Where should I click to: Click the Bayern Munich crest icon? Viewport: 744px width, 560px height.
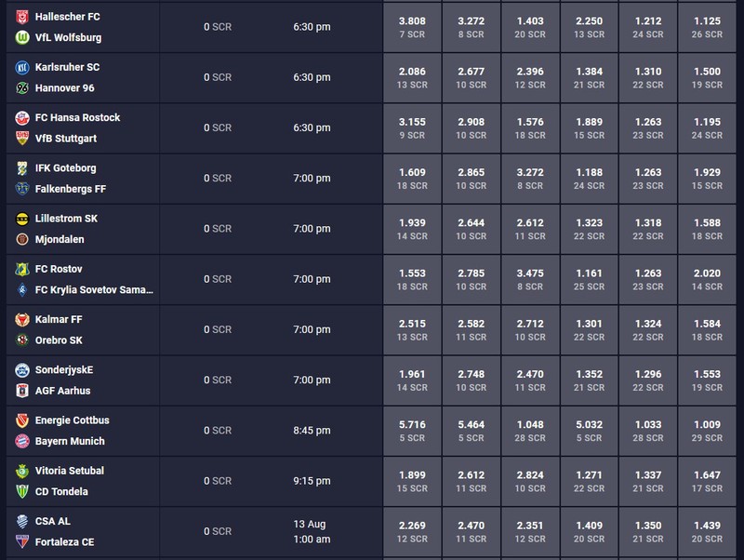(22, 441)
